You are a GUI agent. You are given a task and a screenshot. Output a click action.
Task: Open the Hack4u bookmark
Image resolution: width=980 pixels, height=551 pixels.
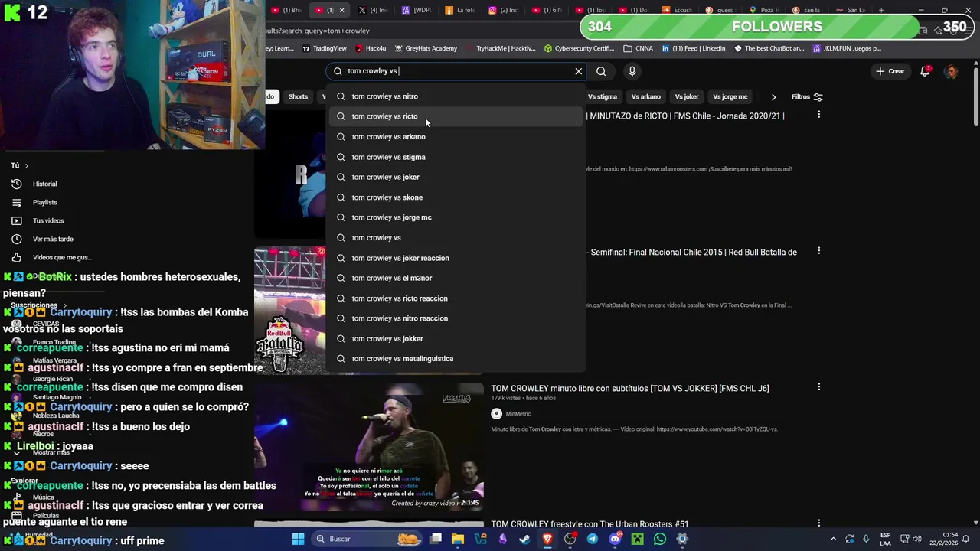tap(371, 48)
